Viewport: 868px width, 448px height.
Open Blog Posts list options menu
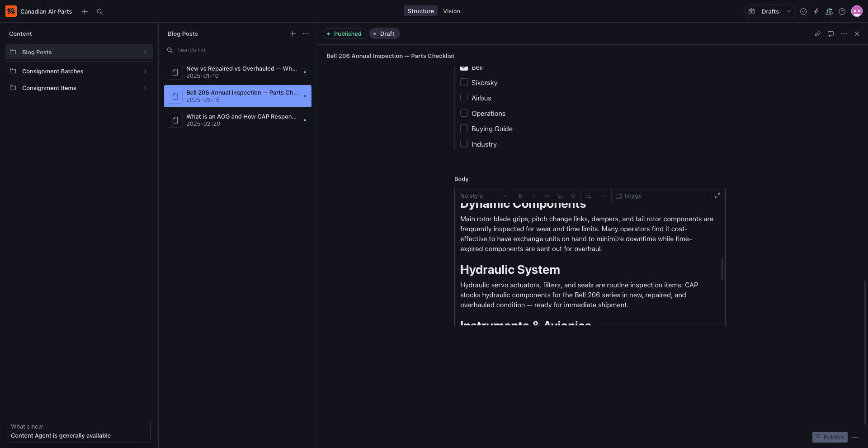click(306, 33)
